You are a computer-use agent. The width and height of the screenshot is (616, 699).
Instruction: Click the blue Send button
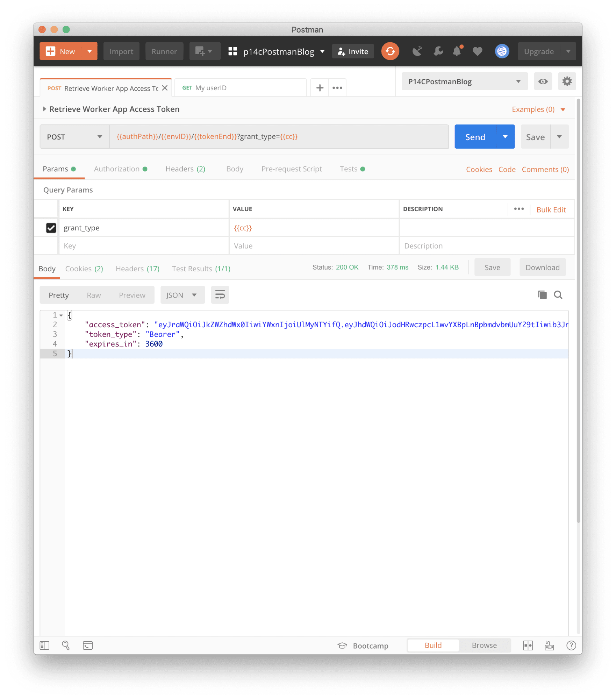[x=475, y=137]
